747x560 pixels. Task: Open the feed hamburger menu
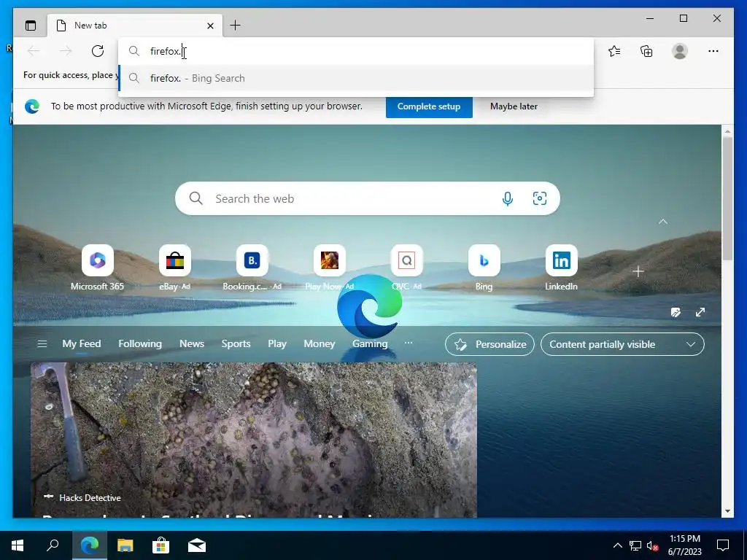click(42, 344)
